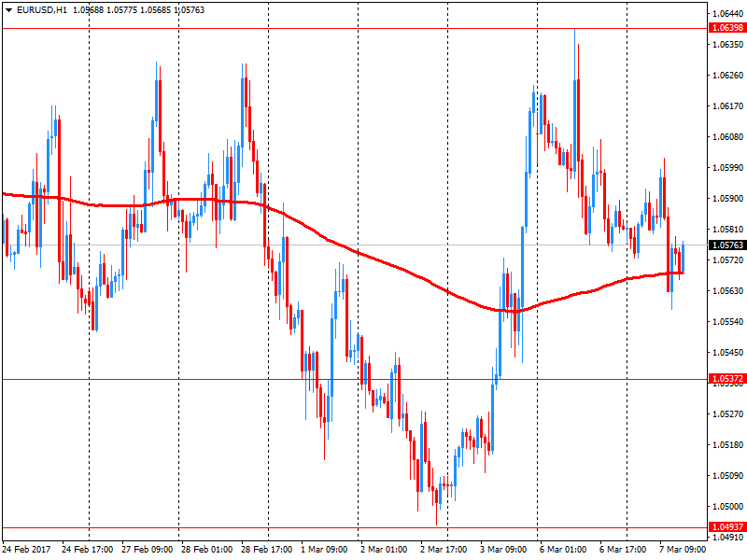747x560 pixels.
Task: Select the EURUSD,H1 chart title text
Action: coord(42,10)
